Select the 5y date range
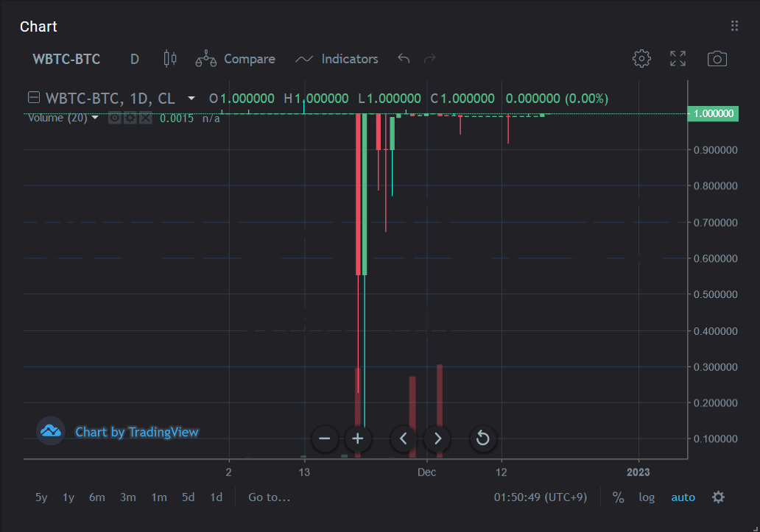 (x=41, y=497)
